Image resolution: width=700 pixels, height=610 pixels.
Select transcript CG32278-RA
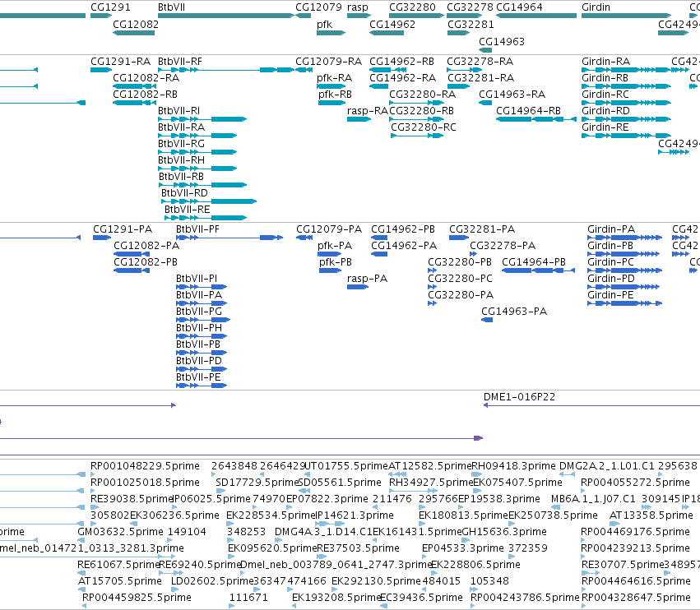click(480, 61)
